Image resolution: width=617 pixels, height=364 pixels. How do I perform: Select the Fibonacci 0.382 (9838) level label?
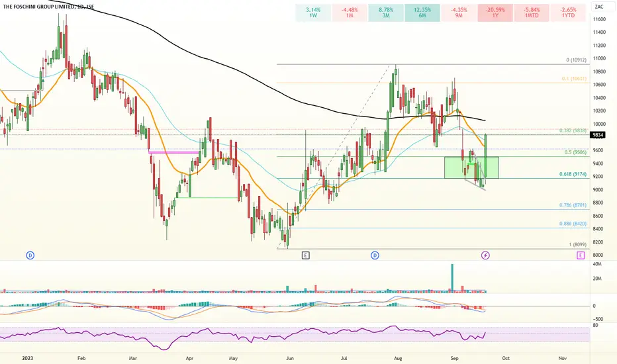[x=573, y=130]
